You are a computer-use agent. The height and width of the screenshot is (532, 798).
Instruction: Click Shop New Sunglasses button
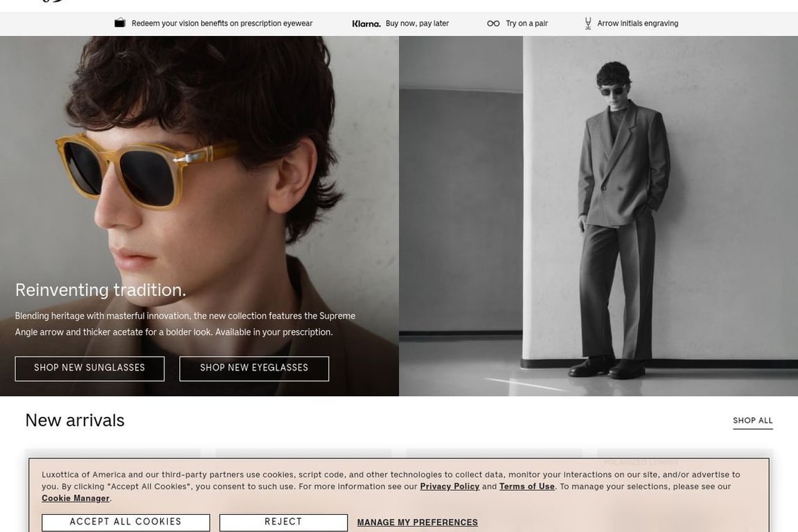89,368
